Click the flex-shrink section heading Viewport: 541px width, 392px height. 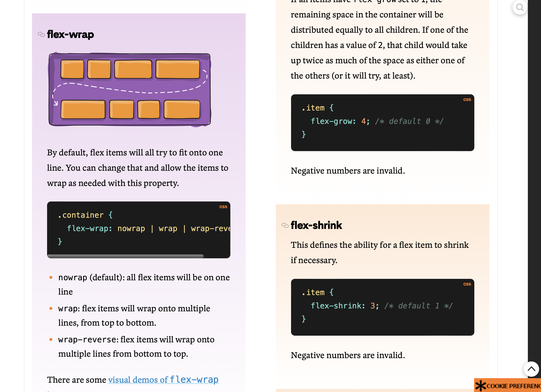point(316,225)
